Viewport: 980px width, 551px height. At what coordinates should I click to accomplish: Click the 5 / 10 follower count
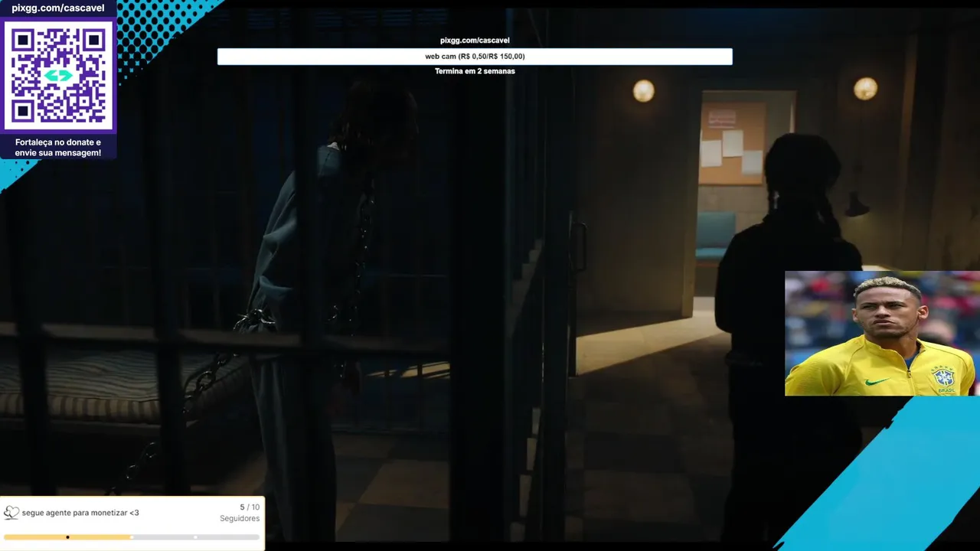[250, 507]
